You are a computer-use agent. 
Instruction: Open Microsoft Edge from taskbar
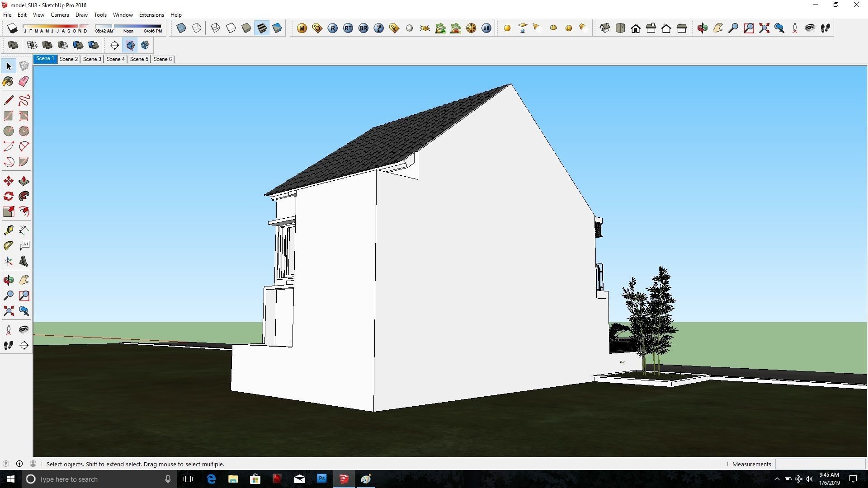211,479
